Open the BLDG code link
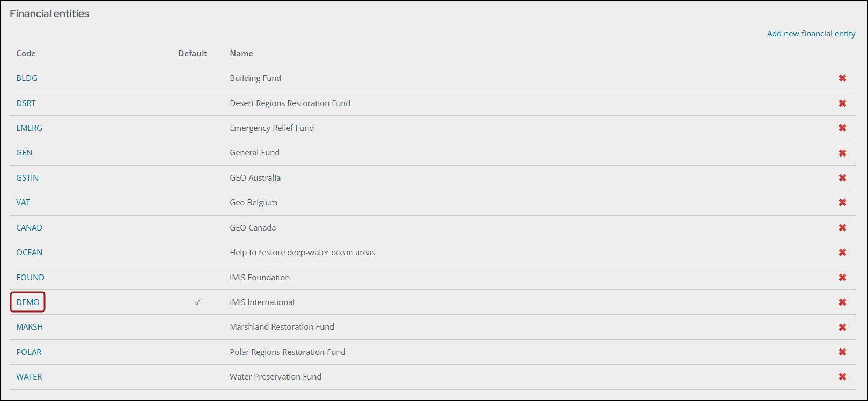The width and height of the screenshot is (868, 401). point(27,78)
